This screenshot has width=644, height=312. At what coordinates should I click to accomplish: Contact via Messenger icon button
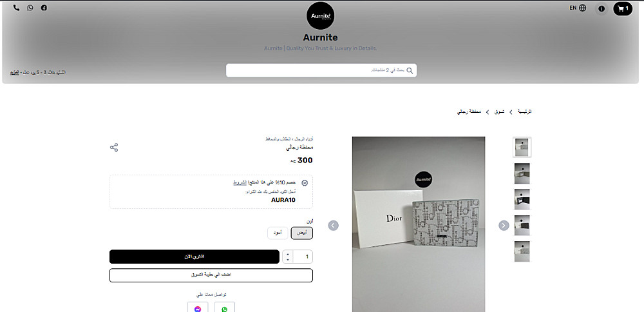[198, 308]
